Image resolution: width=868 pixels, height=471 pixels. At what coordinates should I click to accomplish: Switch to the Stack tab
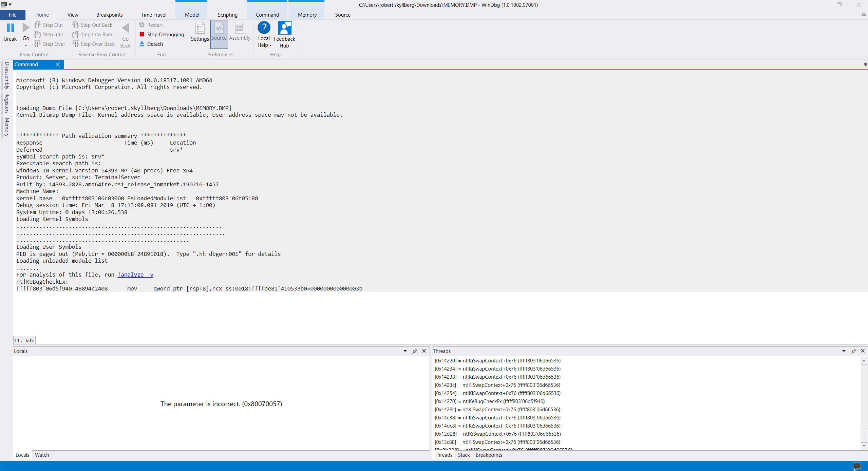click(x=464, y=455)
